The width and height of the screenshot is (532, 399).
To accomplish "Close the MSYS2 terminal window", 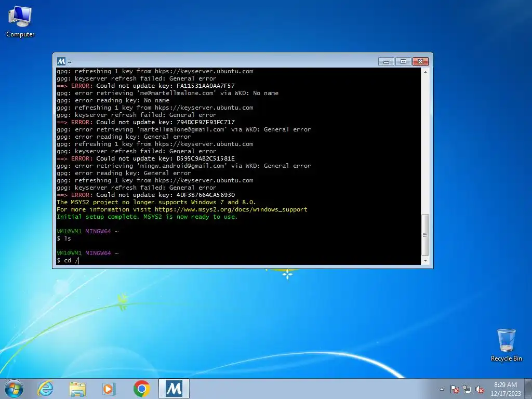I will pos(420,61).
